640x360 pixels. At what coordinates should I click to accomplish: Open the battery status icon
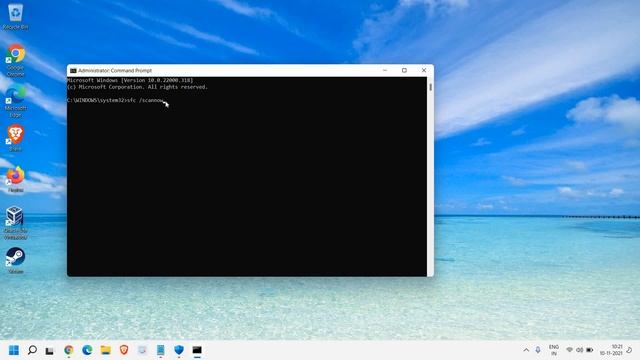(590, 350)
